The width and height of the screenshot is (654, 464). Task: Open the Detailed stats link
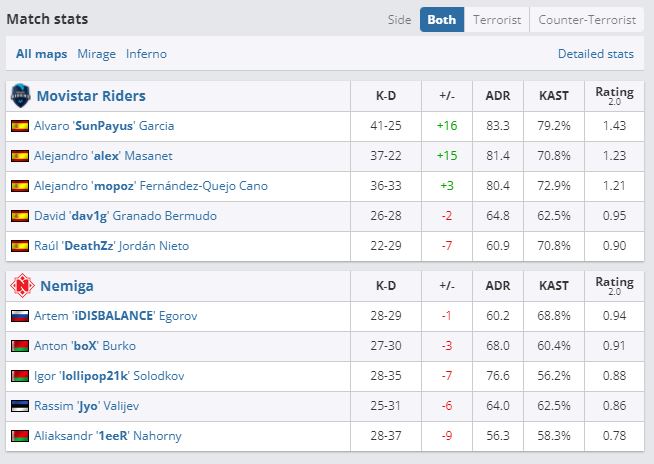point(596,54)
